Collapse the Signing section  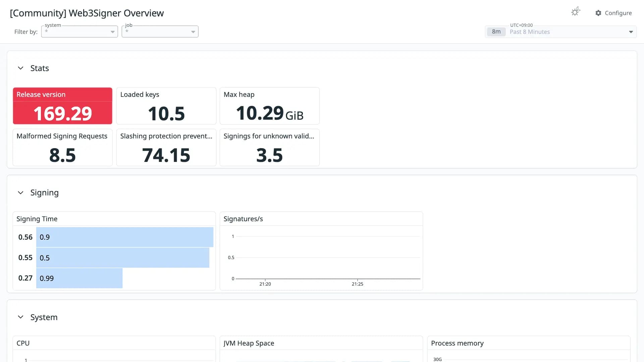click(20, 193)
